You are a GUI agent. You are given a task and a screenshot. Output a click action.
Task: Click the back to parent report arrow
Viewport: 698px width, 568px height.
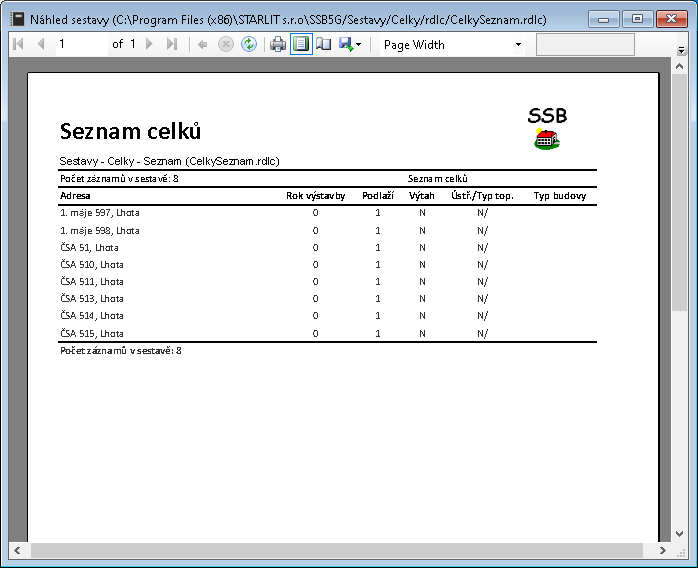[202, 44]
